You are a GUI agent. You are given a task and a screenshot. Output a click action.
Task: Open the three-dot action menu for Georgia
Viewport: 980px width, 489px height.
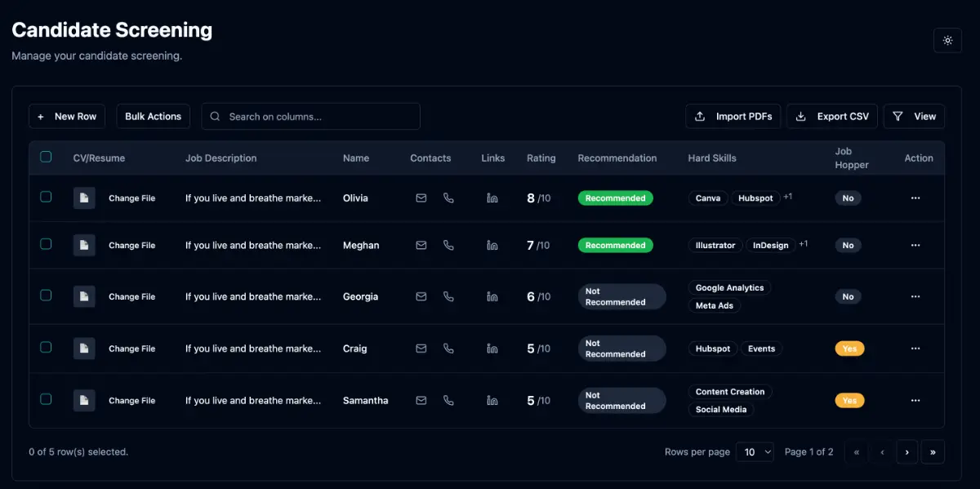click(915, 296)
